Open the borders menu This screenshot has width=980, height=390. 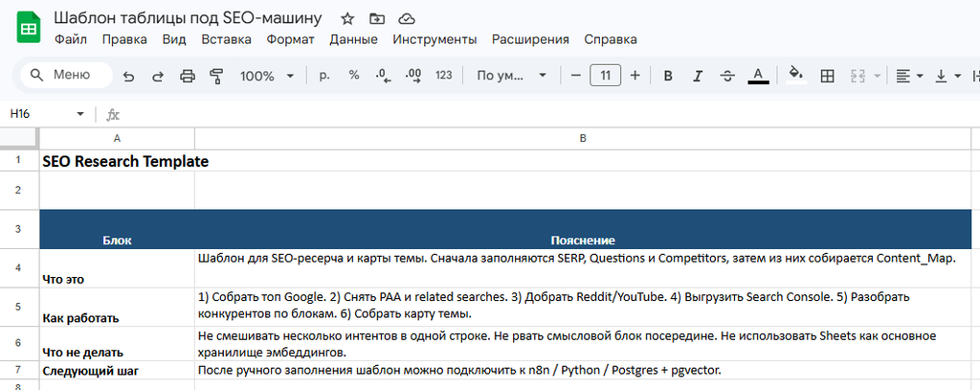click(827, 77)
